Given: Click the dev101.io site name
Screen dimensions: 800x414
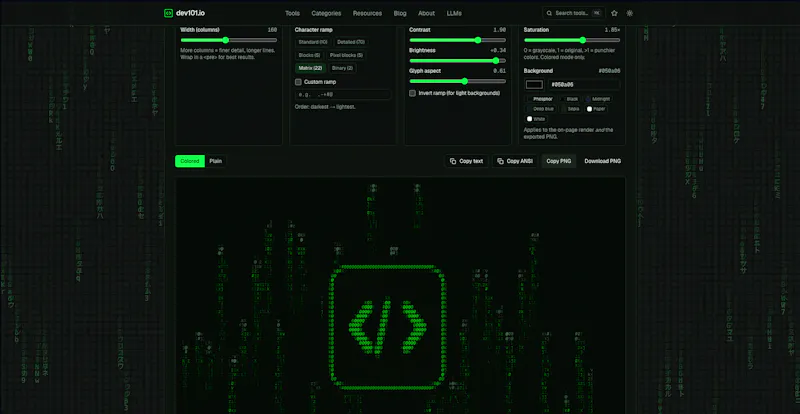Looking at the screenshot, I should [190, 13].
